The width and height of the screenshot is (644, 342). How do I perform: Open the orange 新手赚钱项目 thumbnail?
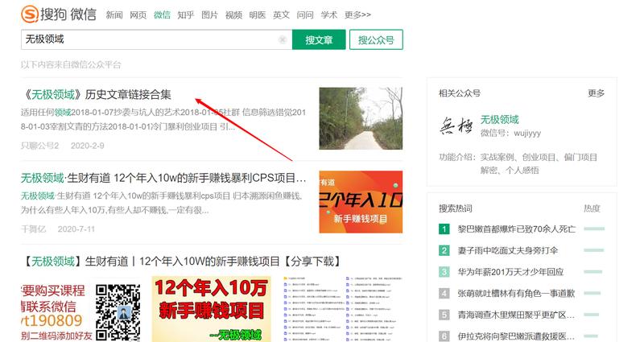[x=361, y=202]
